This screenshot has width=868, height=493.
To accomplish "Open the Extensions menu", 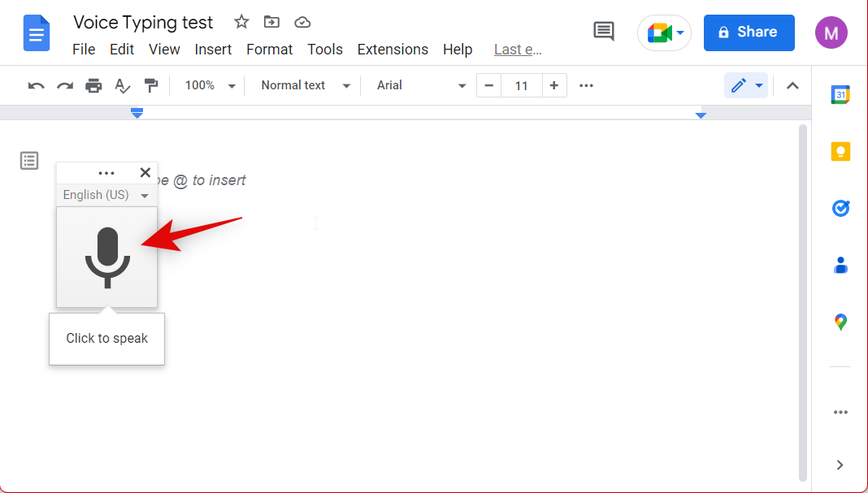I will pyautogui.click(x=393, y=50).
